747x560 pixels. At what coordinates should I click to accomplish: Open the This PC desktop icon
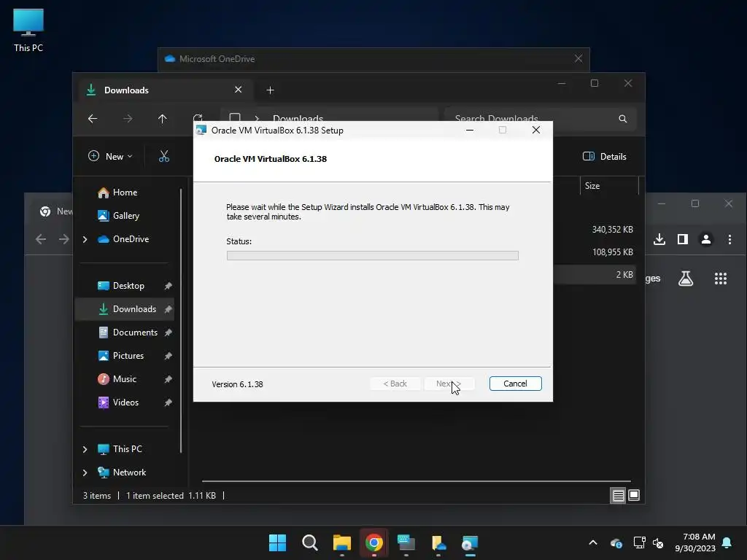coord(28,29)
